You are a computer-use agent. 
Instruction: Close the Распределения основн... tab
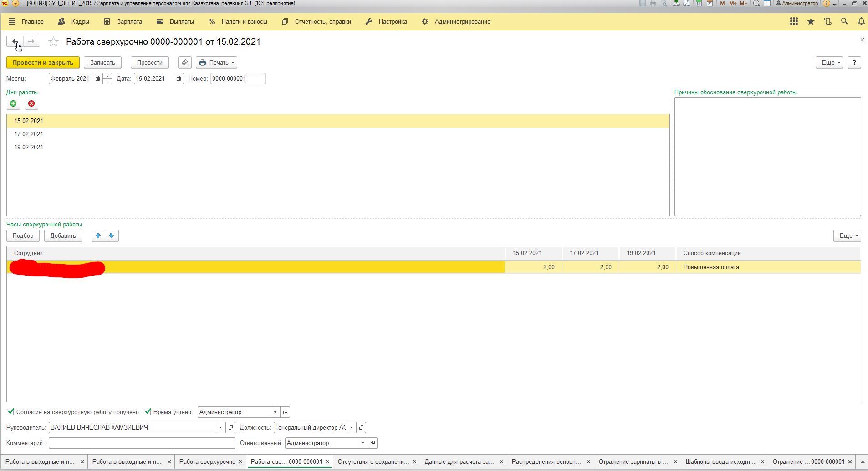click(x=588, y=461)
